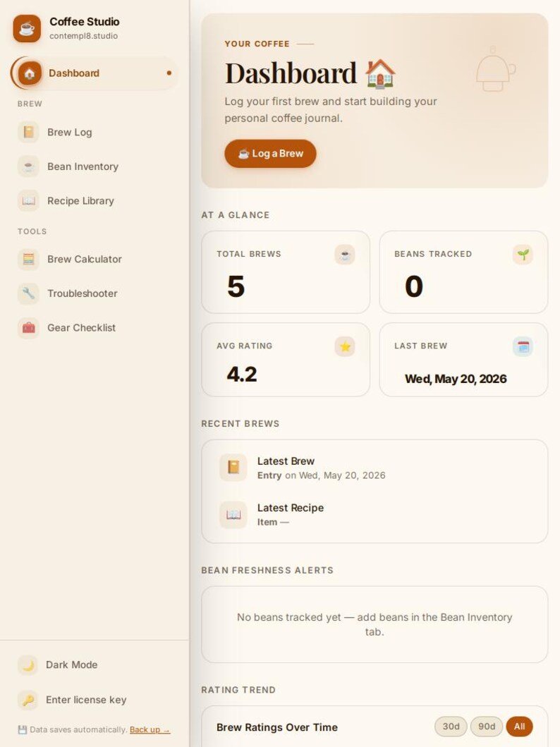The height and width of the screenshot is (747, 560).
Task: Open the Troubleshooter tool
Action: click(94, 293)
